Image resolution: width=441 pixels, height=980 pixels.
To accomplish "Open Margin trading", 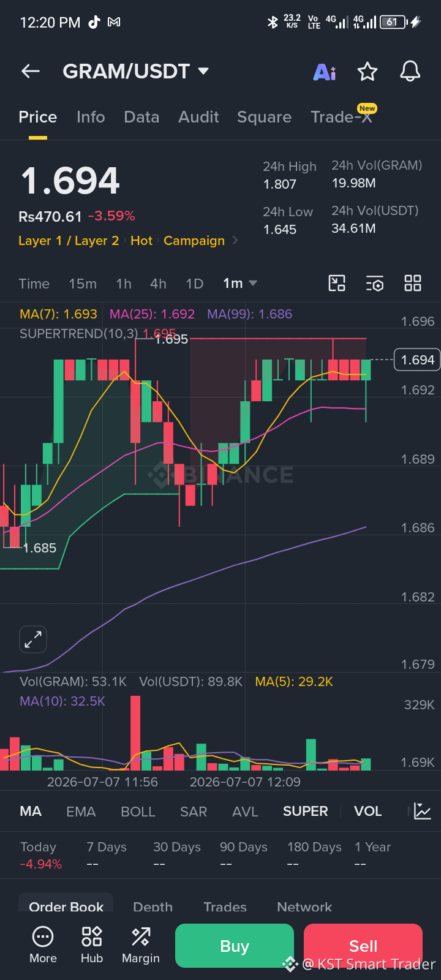I will (141, 946).
